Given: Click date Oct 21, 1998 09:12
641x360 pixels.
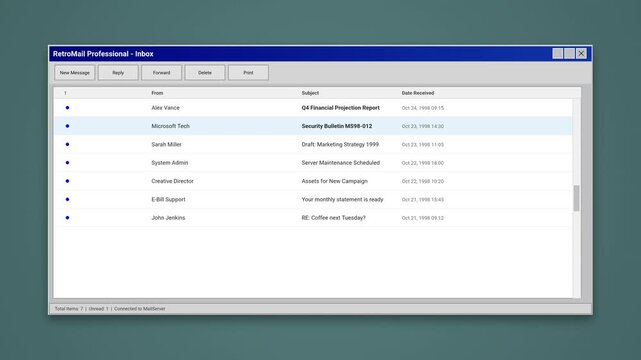Looking at the screenshot, I should (x=422, y=218).
